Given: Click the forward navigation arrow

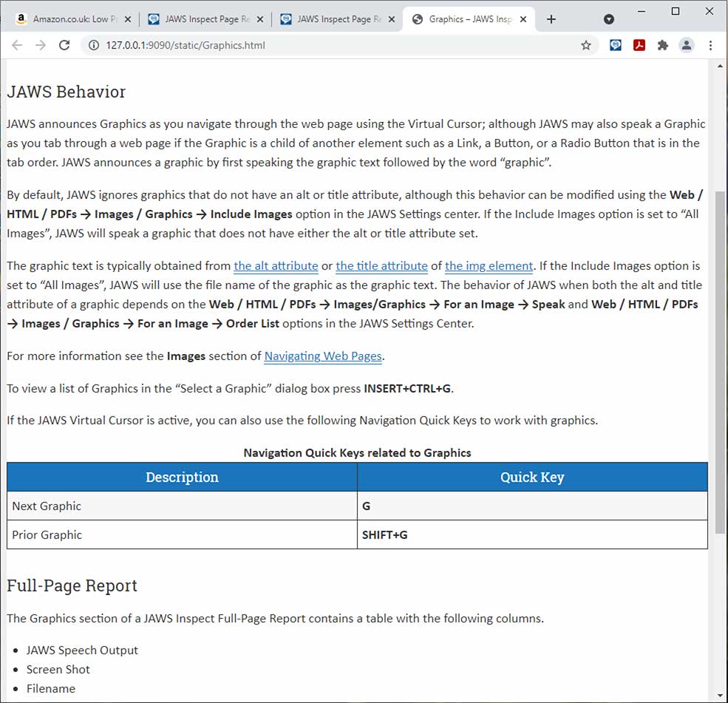Looking at the screenshot, I should tap(41, 45).
